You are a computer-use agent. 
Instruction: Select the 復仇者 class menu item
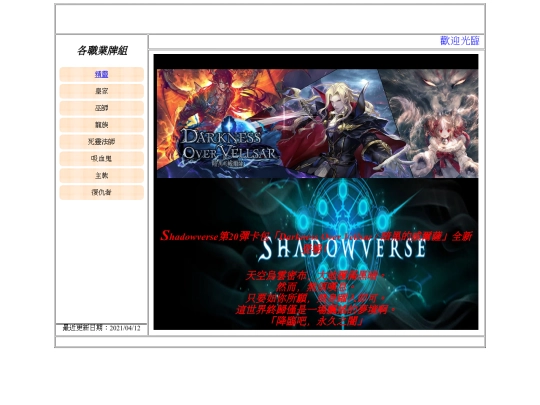102,193
